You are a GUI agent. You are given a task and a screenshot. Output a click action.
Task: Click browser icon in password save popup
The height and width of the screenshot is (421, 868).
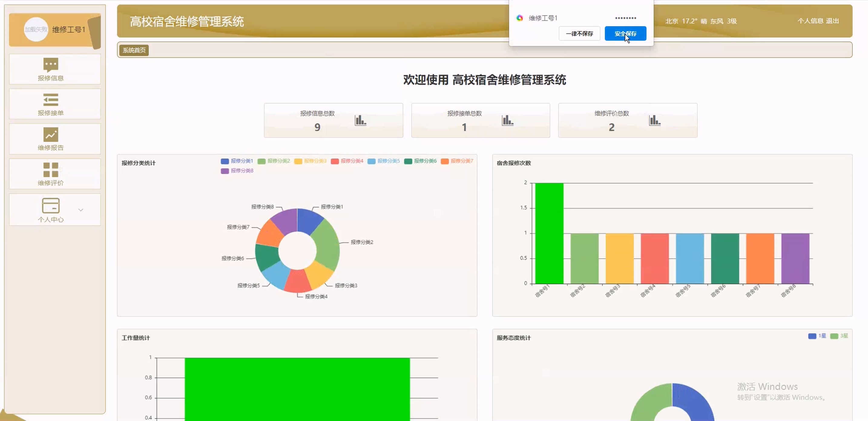click(520, 18)
